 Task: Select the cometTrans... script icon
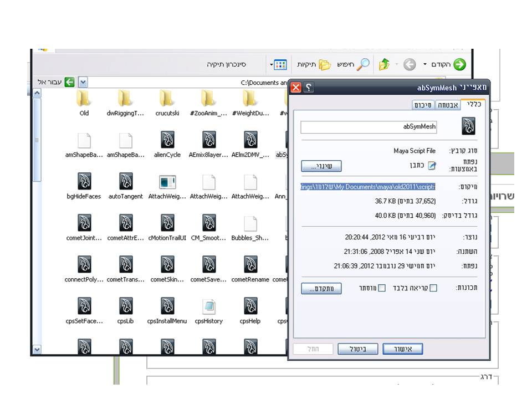point(126,264)
